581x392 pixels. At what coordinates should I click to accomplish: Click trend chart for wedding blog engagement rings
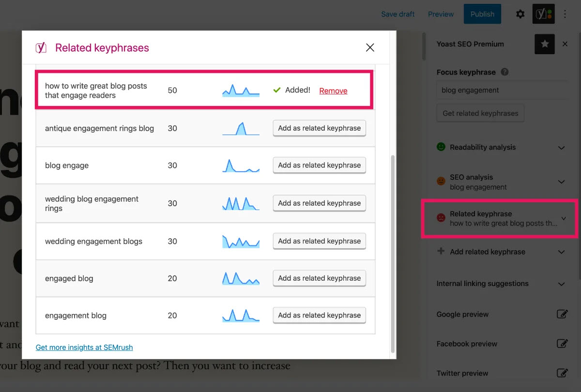click(x=241, y=203)
